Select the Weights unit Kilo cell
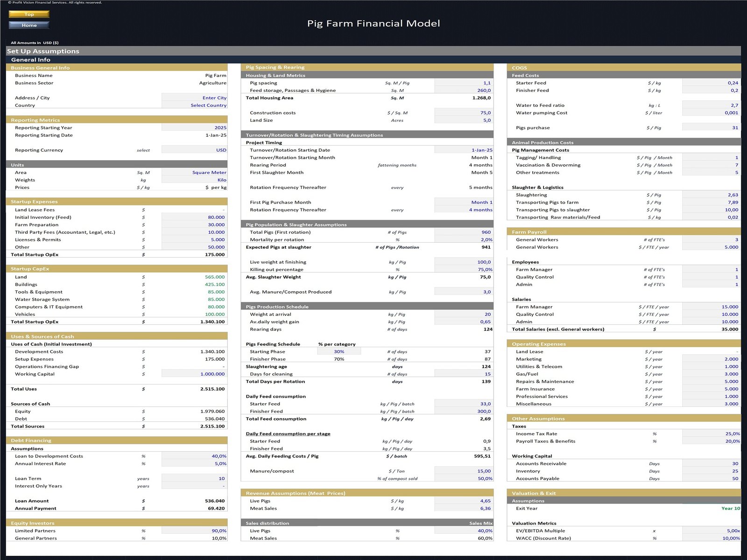The height and width of the screenshot is (560, 747). click(x=194, y=180)
